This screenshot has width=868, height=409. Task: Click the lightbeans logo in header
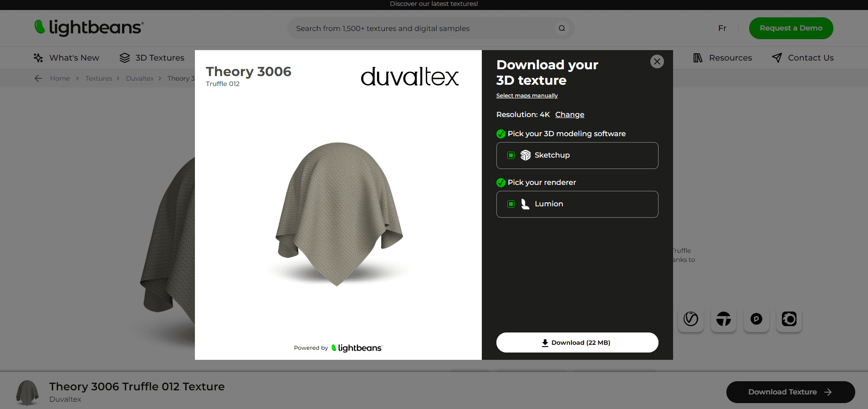(x=89, y=28)
